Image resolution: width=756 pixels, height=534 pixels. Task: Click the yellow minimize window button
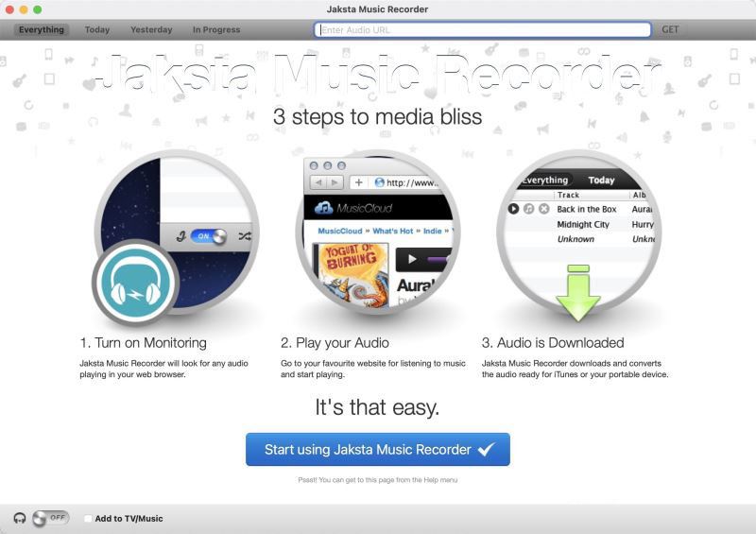coord(23,9)
